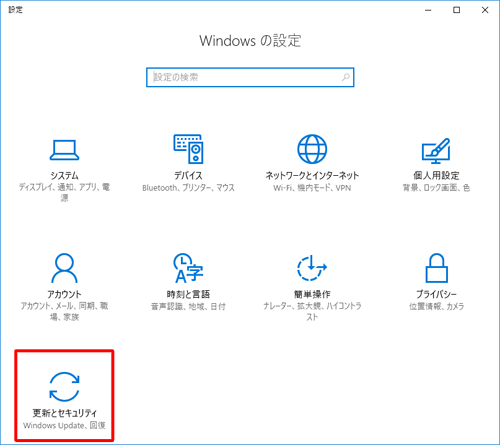The image size is (500, 445).
Task: Open the プライバシー padlock icon
Action: pyautogui.click(x=436, y=268)
